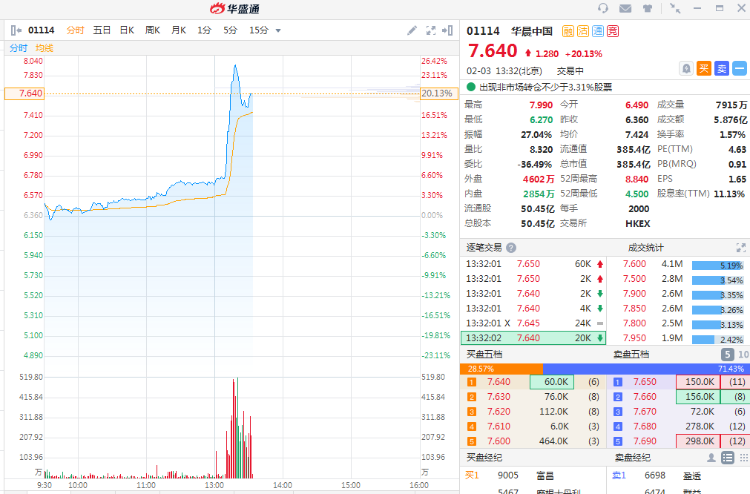
Task: Switch to 15分 fifteen-minute chart tab
Action: point(259,30)
